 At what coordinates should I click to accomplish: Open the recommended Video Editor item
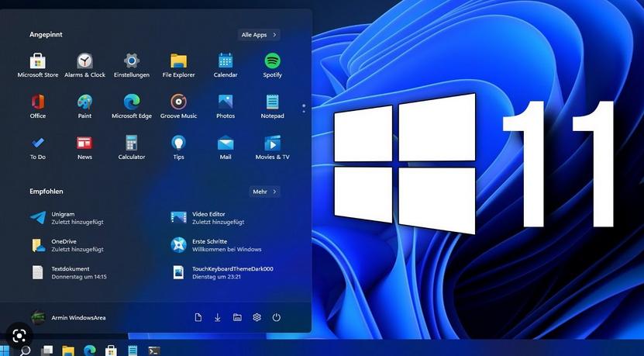click(x=208, y=218)
